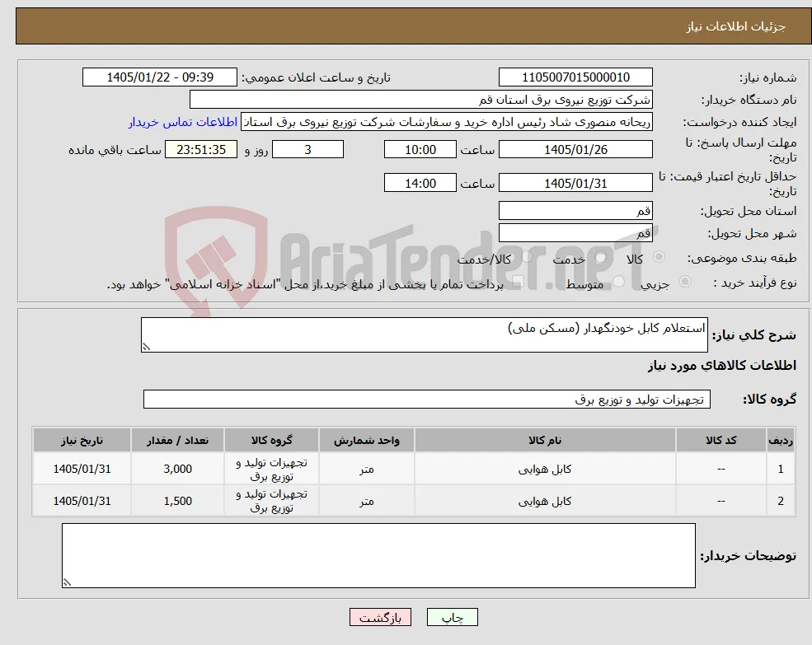This screenshot has width=812, height=645.
Task: Click کابل هوایی in row 2
Action: click(545, 501)
